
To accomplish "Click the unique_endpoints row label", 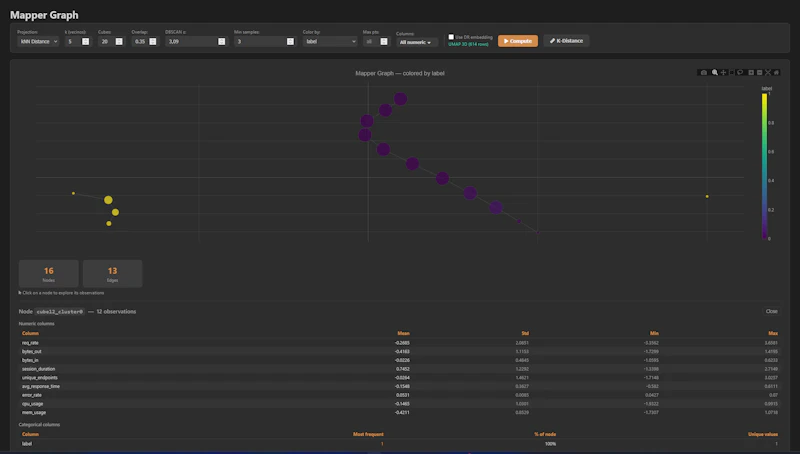I will (40, 377).
